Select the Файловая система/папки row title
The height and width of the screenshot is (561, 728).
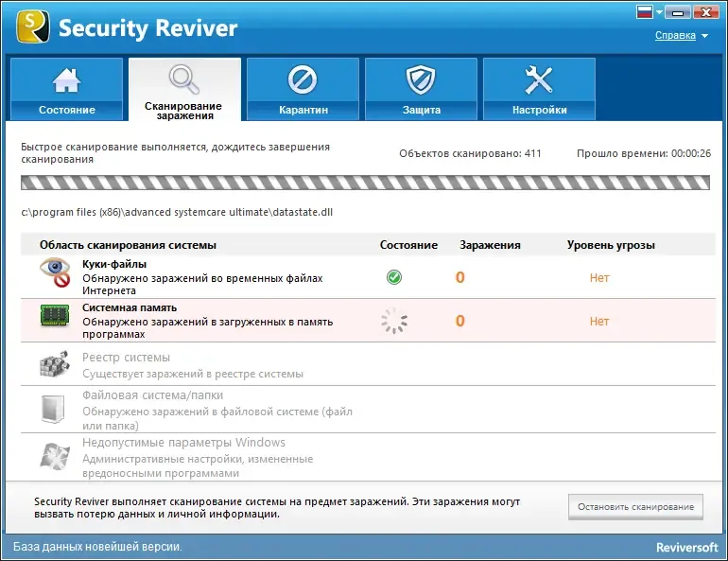(152, 395)
